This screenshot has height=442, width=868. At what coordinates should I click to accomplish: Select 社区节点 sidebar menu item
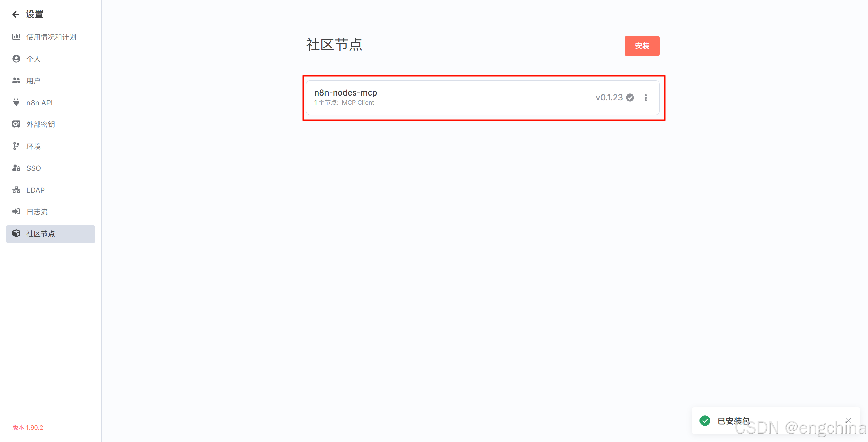51,234
